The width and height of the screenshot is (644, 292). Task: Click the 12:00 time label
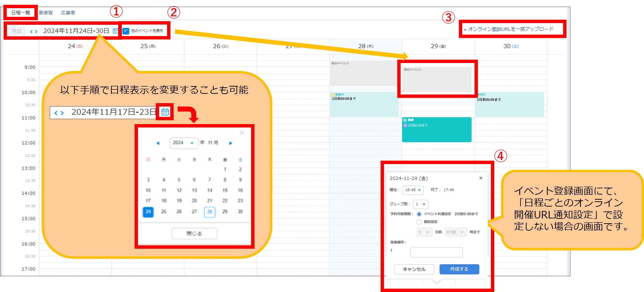28,143
